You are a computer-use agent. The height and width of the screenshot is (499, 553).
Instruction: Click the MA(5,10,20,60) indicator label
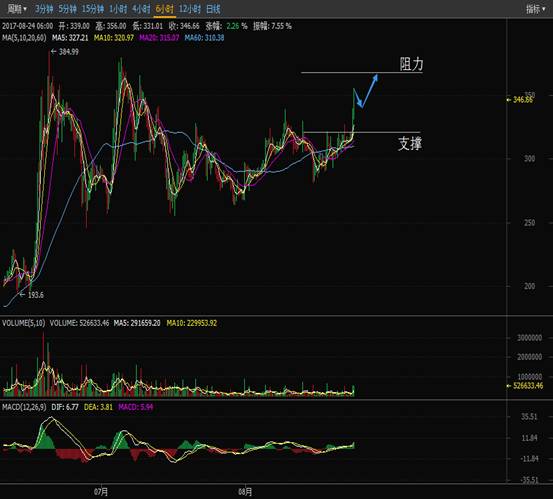[x=24, y=38]
